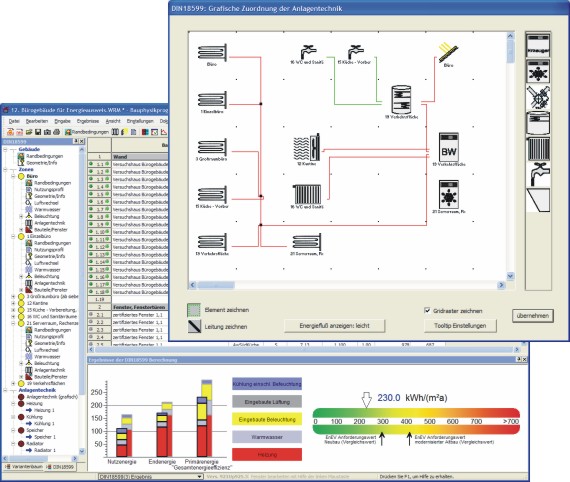Click the save icon in main toolbar
Viewport: 570px width, 482px height.
point(38,132)
